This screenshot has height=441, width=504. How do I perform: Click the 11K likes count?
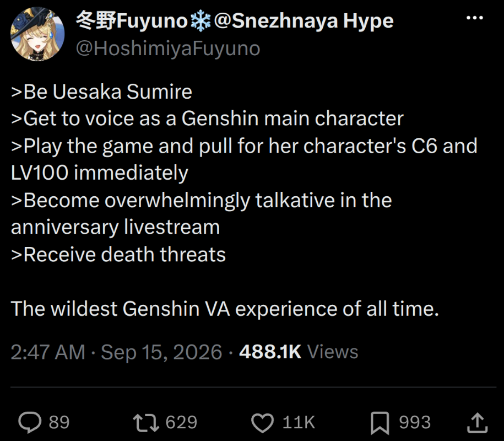pos(299,422)
